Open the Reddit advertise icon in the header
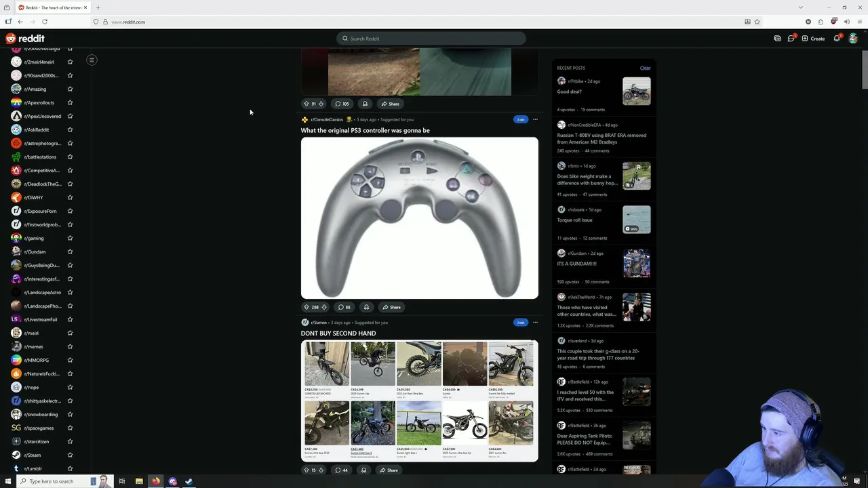This screenshot has width=868, height=488. [777, 39]
